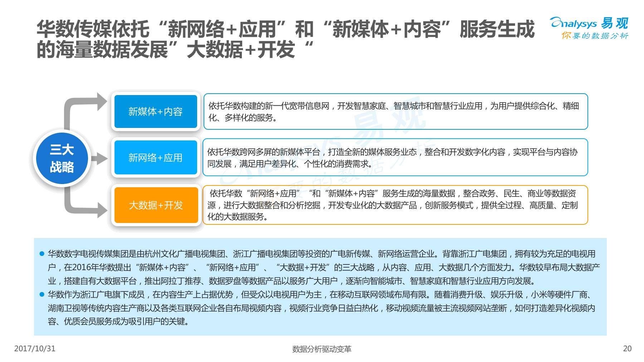644x362 pixels.
Task: Select the 三大战略 circle
Action: 62,158
